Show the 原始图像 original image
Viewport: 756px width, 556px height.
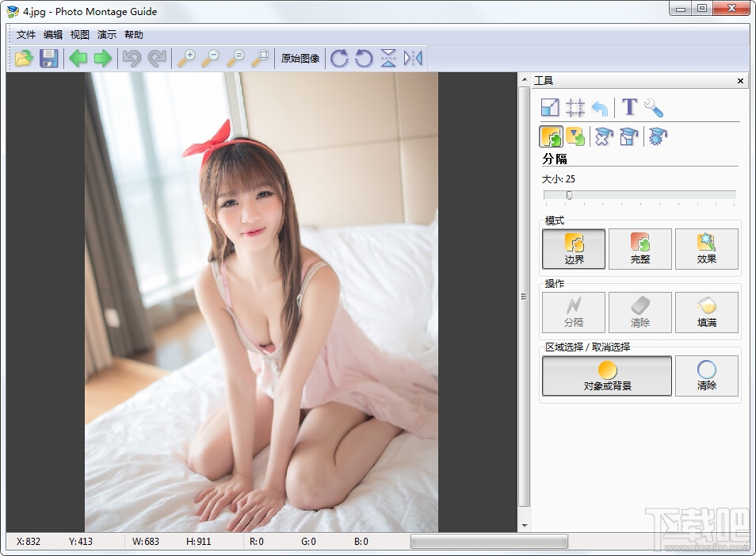point(300,59)
